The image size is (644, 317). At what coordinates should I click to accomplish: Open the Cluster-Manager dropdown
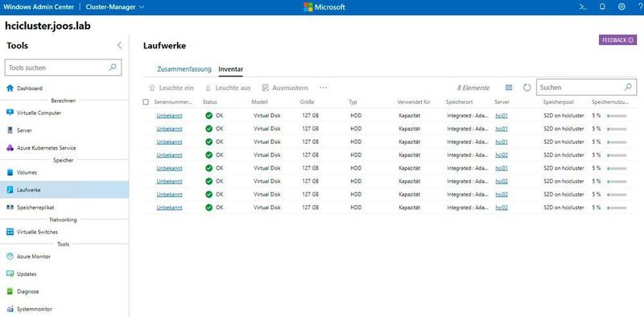click(x=115, y=7)
